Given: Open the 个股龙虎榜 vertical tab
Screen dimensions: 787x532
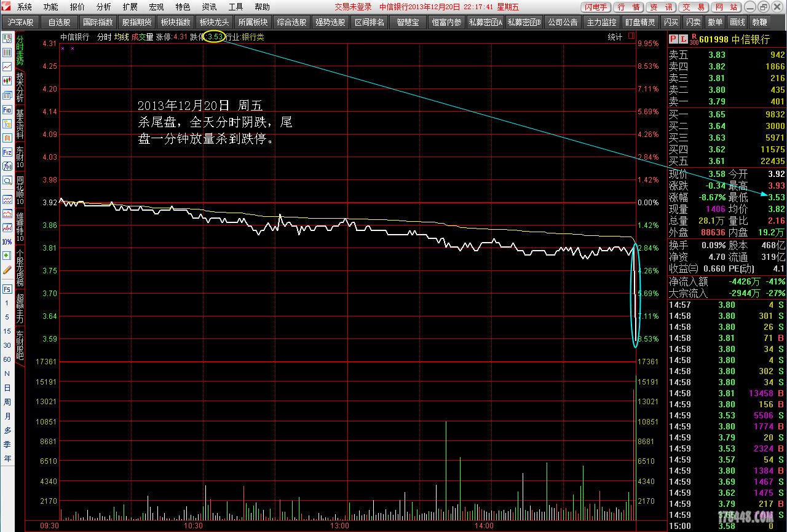Looking at the screenshot, I should point(20,267).
